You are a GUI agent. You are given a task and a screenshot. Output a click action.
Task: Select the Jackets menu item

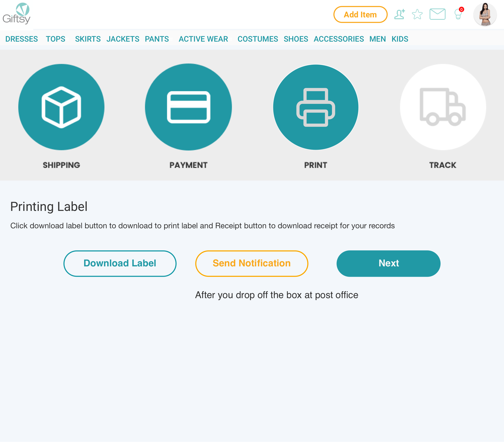point(123,39)
